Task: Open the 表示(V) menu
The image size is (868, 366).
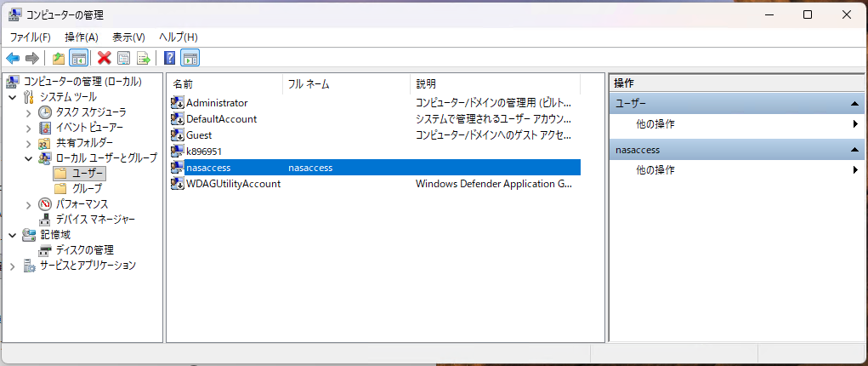Action: [x=128, y=37]
